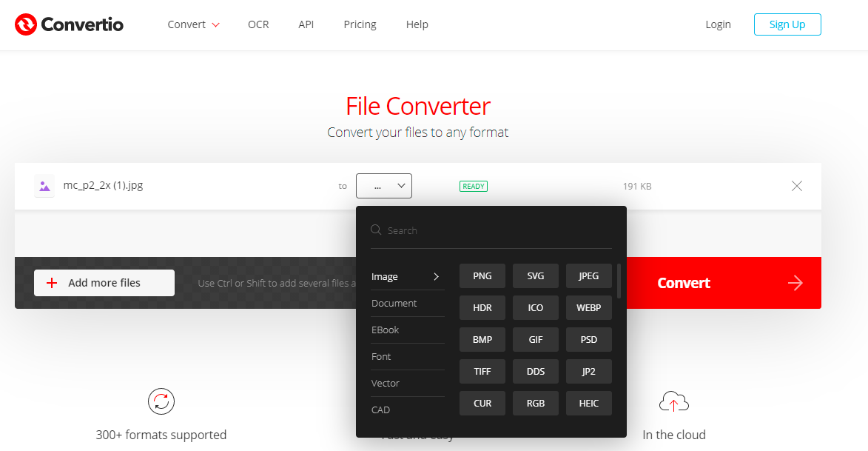Click the Sign Up button

(787, 24)
